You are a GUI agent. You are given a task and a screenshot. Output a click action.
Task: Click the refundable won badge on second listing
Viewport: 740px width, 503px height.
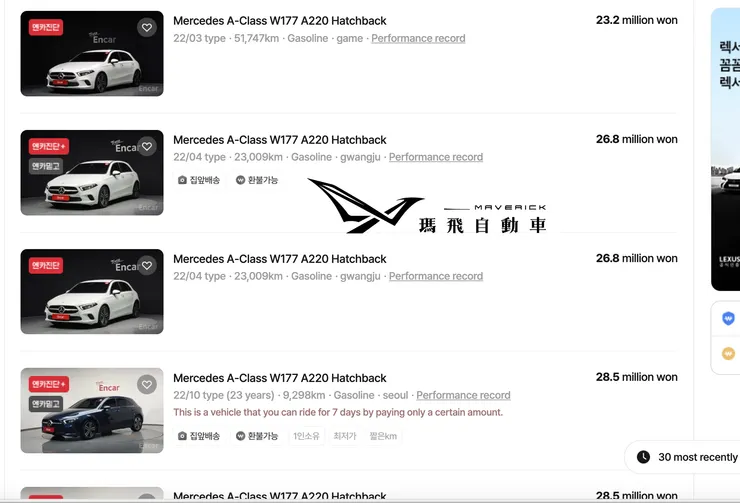pos(257,180)
